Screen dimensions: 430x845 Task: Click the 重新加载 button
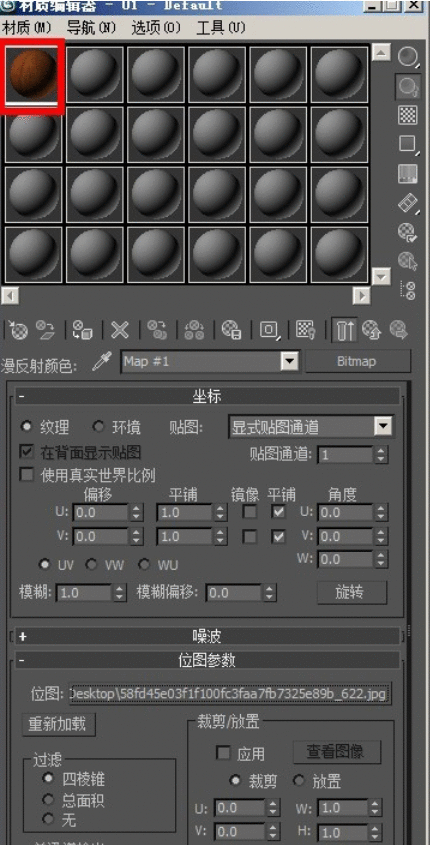point(59,724)
